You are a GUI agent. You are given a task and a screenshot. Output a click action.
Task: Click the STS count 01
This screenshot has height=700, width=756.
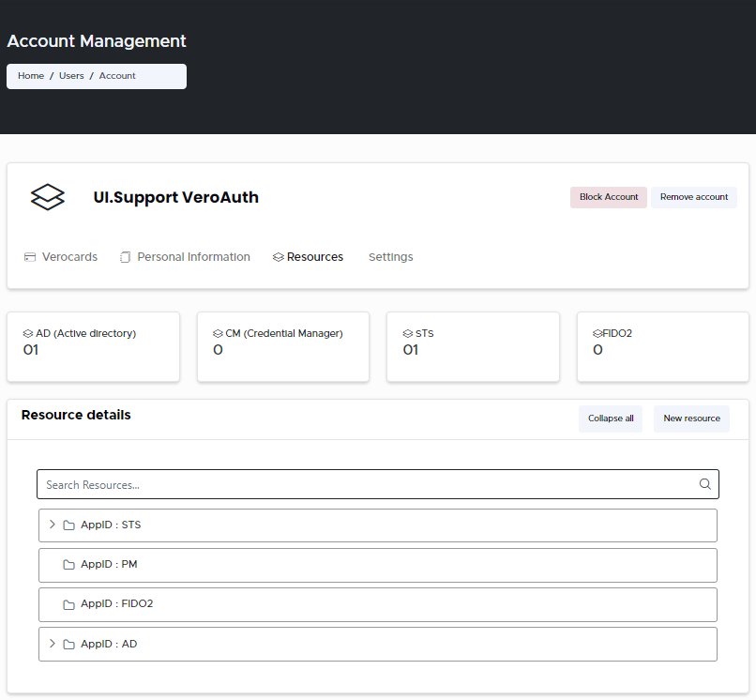(x=411, y=350)
